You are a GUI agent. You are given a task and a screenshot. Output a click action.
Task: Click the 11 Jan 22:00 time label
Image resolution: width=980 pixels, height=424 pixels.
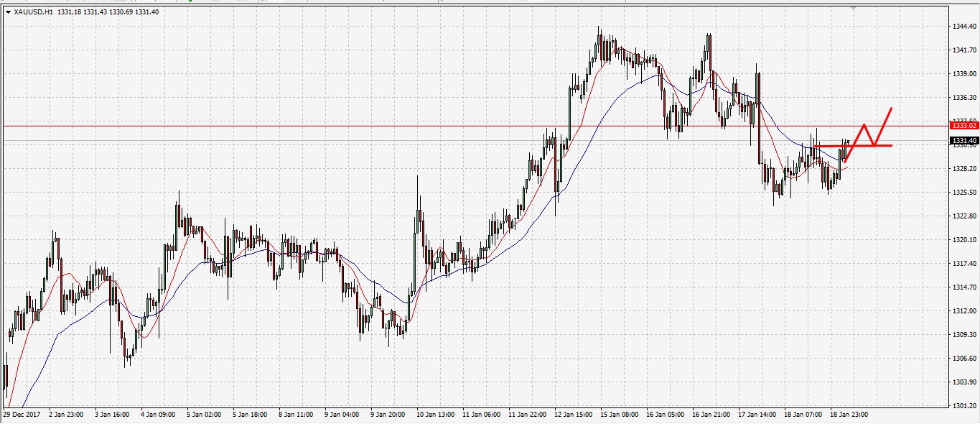[x=526, y=415]
